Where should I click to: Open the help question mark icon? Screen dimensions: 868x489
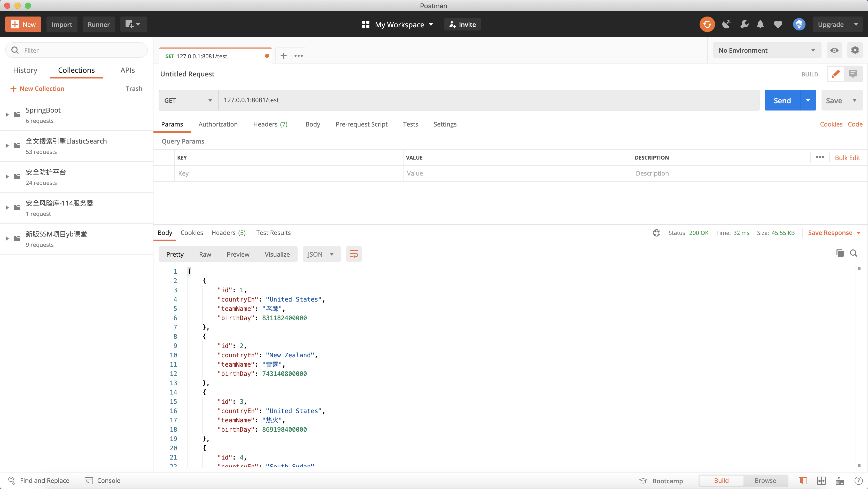click(x=858, y=481)
